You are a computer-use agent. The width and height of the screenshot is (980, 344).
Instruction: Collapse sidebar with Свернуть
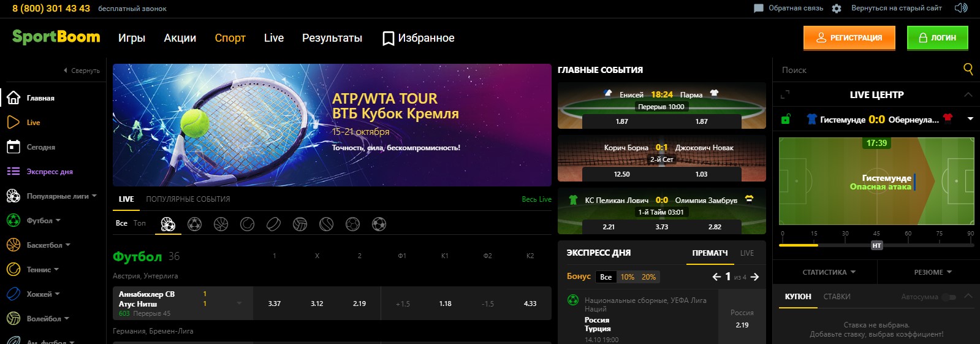[82, 71]
